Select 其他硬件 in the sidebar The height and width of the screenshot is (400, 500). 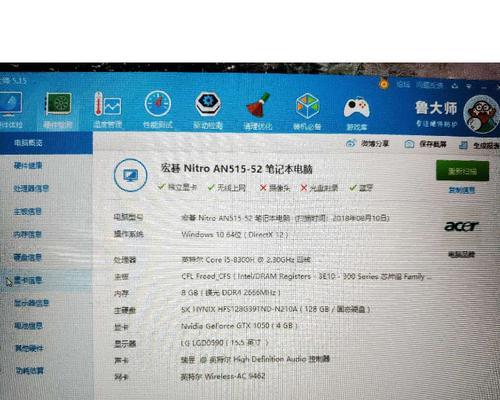point(29,348)
